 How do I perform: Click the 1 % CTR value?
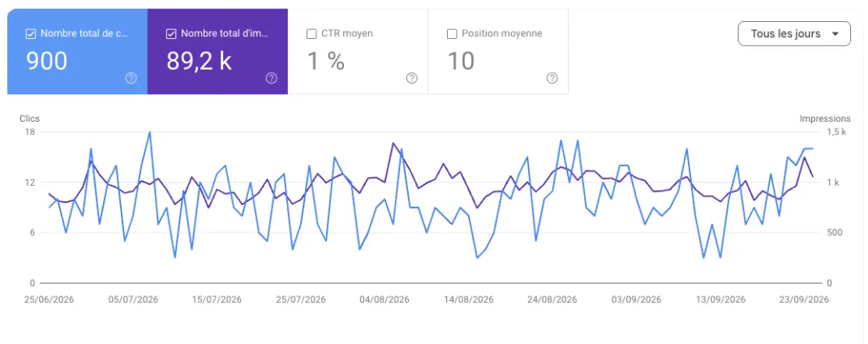[x=325, y=61]
